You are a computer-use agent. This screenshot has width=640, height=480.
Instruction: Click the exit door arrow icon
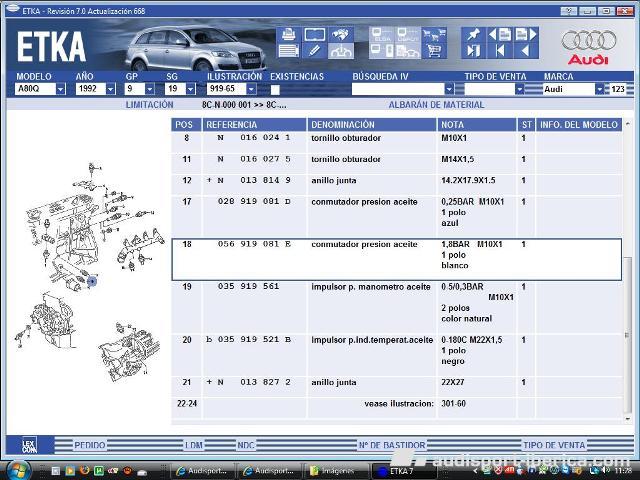[x=473, y=51]
